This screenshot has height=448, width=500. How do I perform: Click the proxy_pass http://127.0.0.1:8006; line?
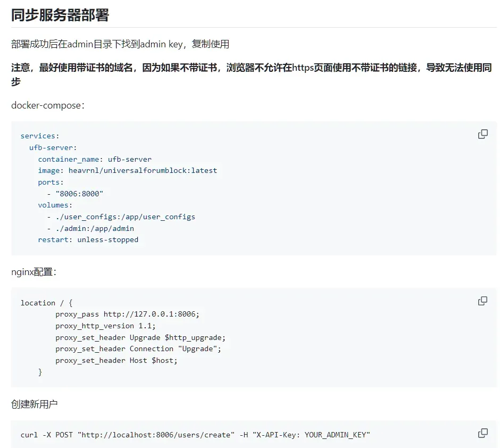coord(127,314)
